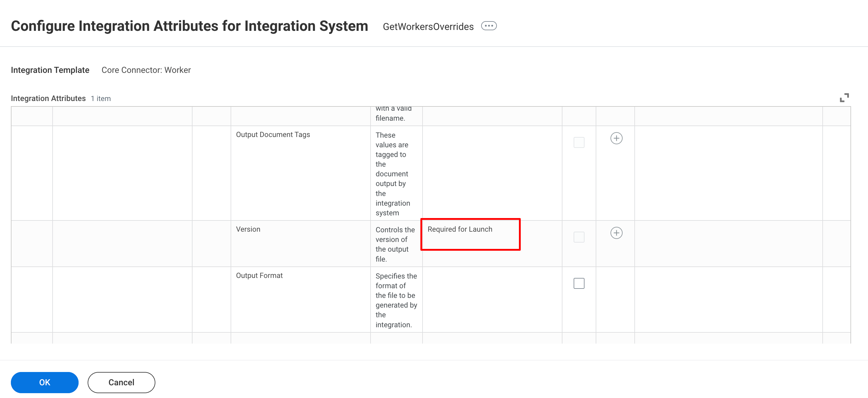Select the Version description text
868x398 pixels.
[395, 244]
